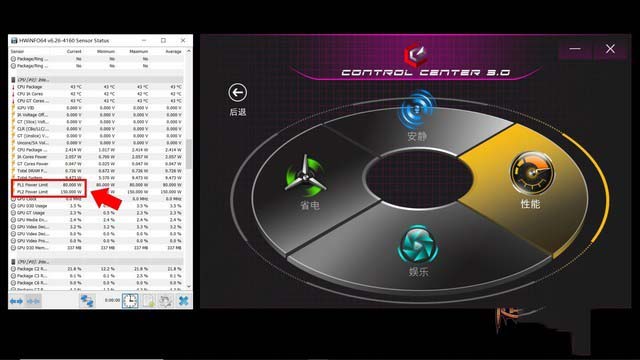Viewport: 640px width, 360px height.
Task: Click the 娱乐 entertainment label
Action: click(x=418, y=272)
